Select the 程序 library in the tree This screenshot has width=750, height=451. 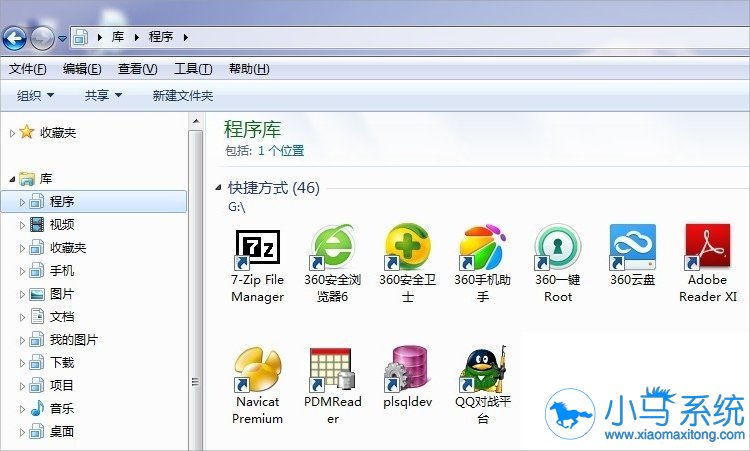94,201
